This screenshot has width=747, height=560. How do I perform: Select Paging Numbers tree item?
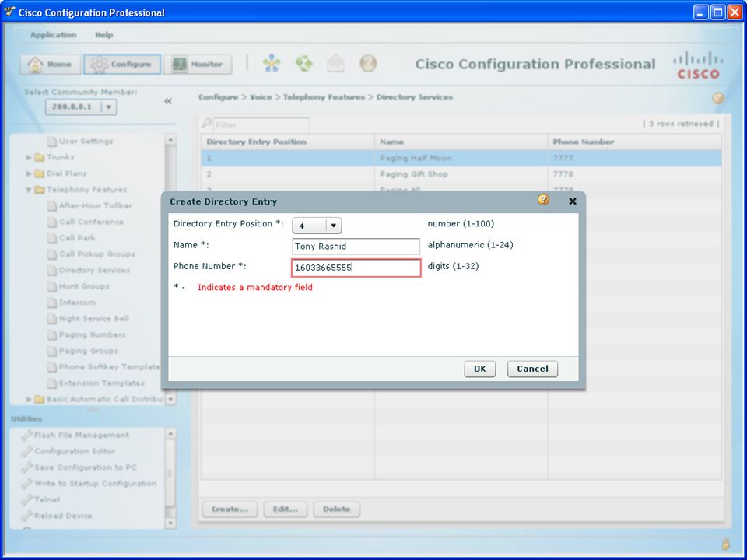pyautogui.click(x=86, y=335)
